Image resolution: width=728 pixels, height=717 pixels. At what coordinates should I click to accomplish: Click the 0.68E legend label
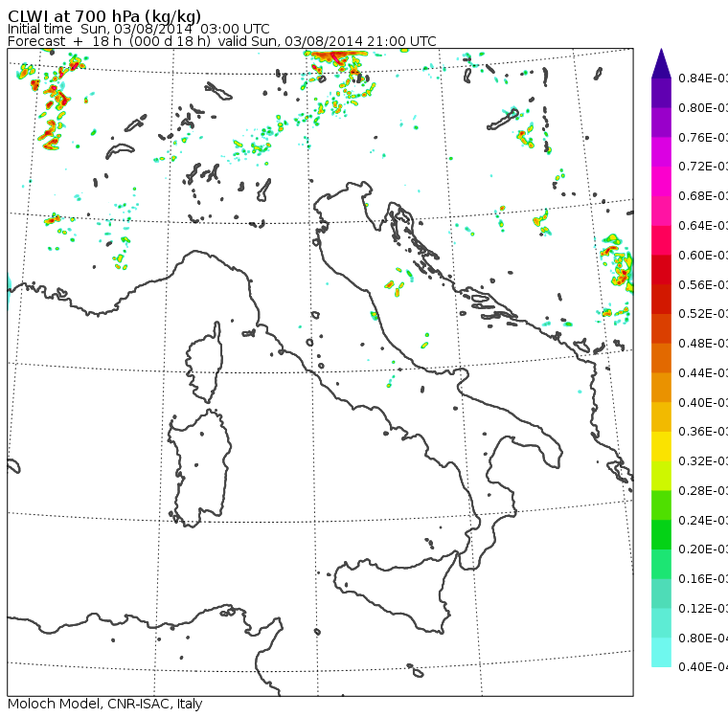pos(703,196)
